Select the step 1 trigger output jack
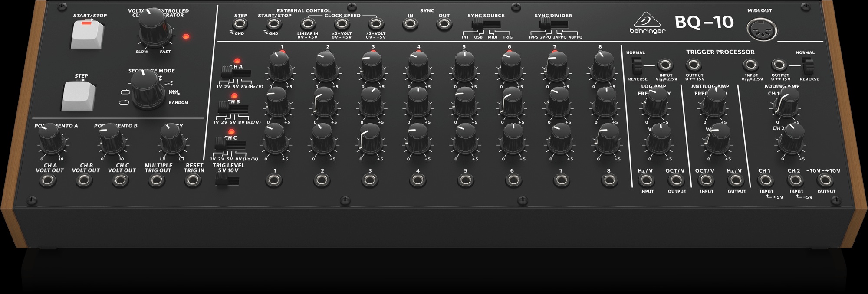Image resolution: width=868 pixels, height=294 pixels. coord(273,180)
